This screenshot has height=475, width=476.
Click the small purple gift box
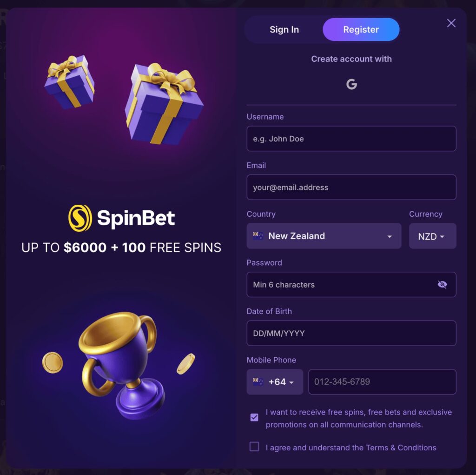(x=70, y=81)
